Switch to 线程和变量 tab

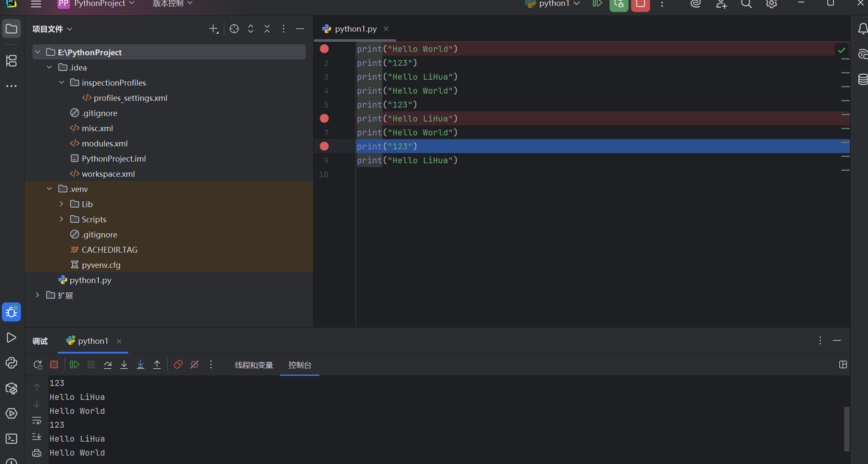[x=254, y=365]
